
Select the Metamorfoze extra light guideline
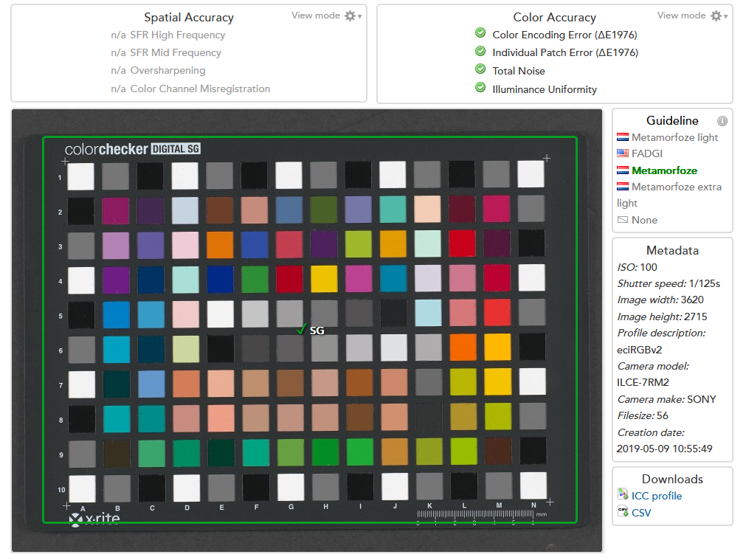(x=676, y=187)
